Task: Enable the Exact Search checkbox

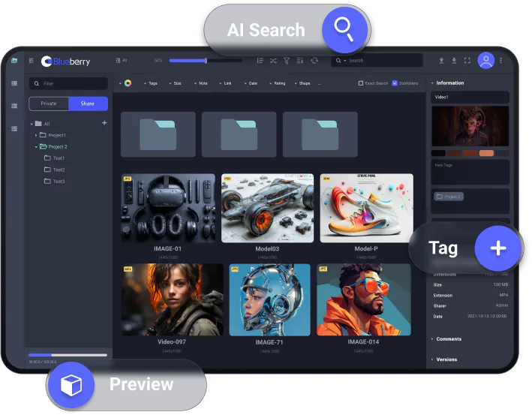Action: [x=361, y=83]
